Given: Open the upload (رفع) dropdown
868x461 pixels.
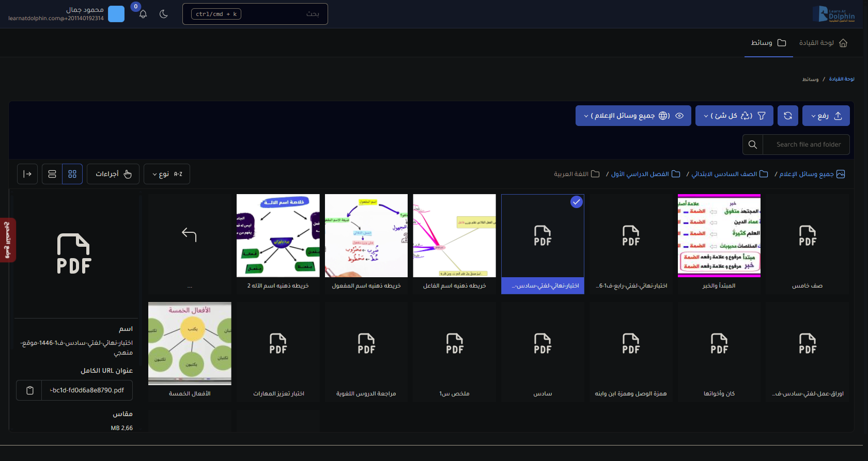Looking at the screenshot, I should pyautogui.click(x=826, y=116).
